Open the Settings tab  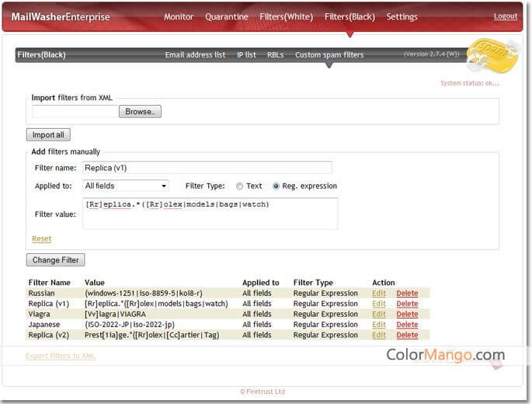(x=402, y=16)
